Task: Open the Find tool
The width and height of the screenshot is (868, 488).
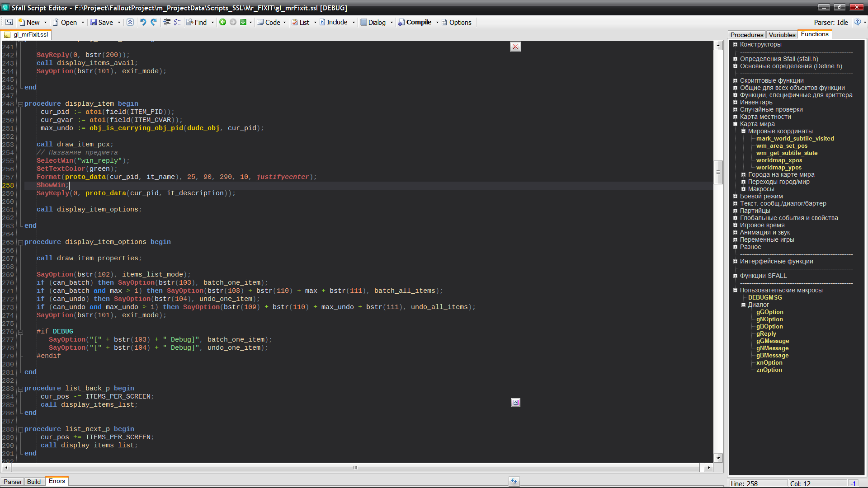Action: [197, 22]
